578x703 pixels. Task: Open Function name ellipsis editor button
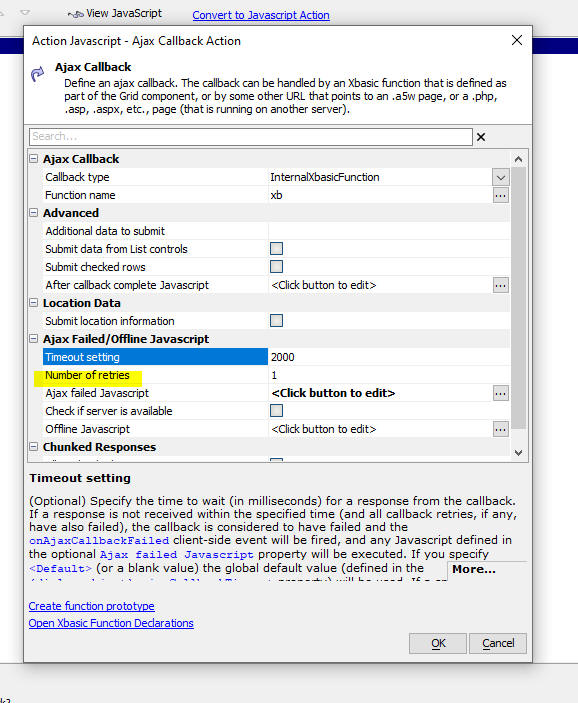500,195
